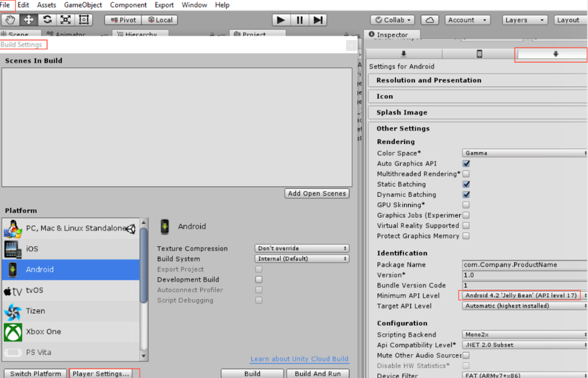The width and height of the screenshot is (588, 378).
Task: Select the Move tool
Action: 28,20
